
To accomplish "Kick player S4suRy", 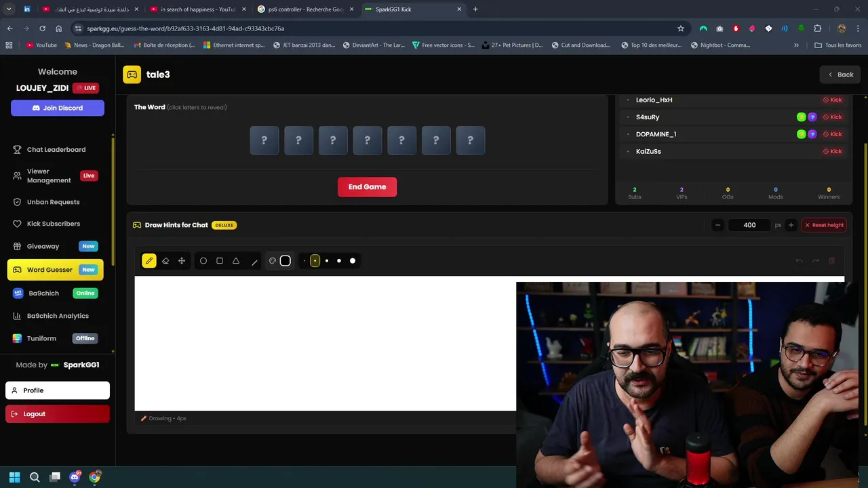I will (832, 117).
